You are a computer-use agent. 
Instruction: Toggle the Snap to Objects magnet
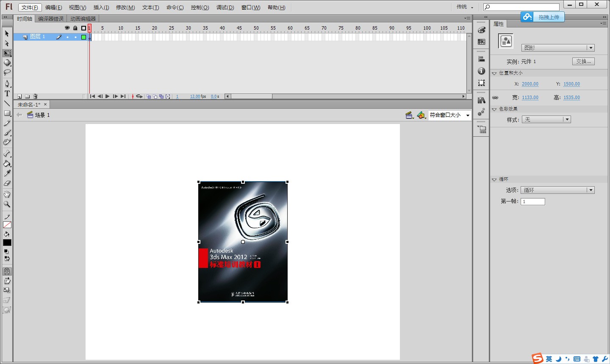(7, 271)
